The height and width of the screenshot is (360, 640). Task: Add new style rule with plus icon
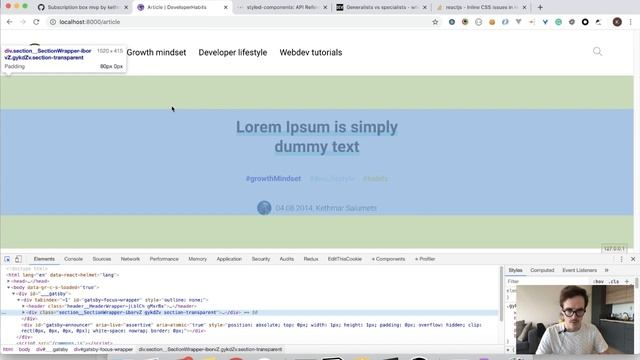(627, 282)
